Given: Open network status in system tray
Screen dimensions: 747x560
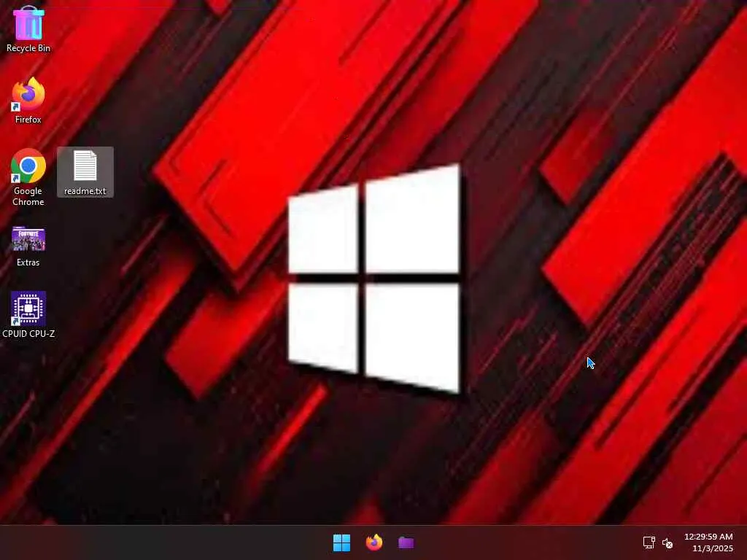Looking at the screenshot, I should [649, 542].
